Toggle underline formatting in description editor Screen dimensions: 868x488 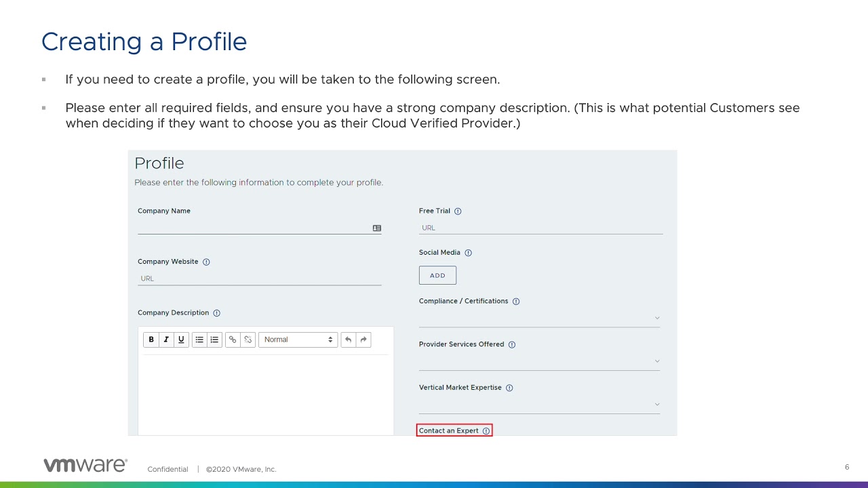pyautogui.click(x=181, y=340)
